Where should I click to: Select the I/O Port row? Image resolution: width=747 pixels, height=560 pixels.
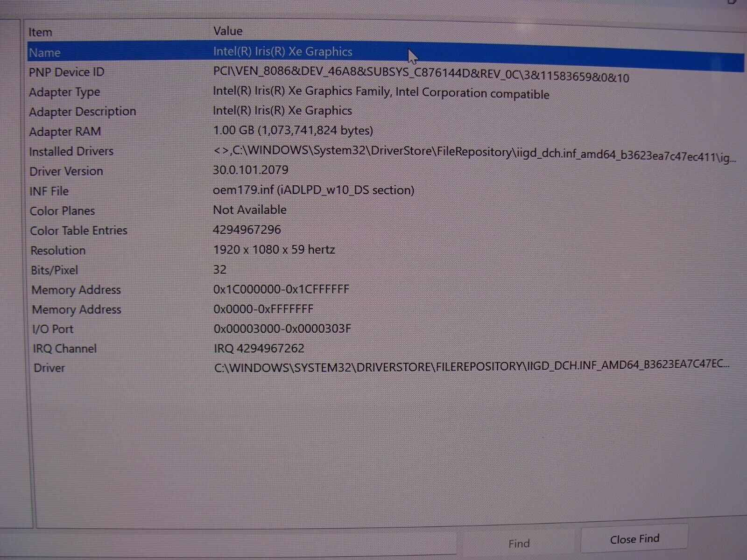pos(385,329)
